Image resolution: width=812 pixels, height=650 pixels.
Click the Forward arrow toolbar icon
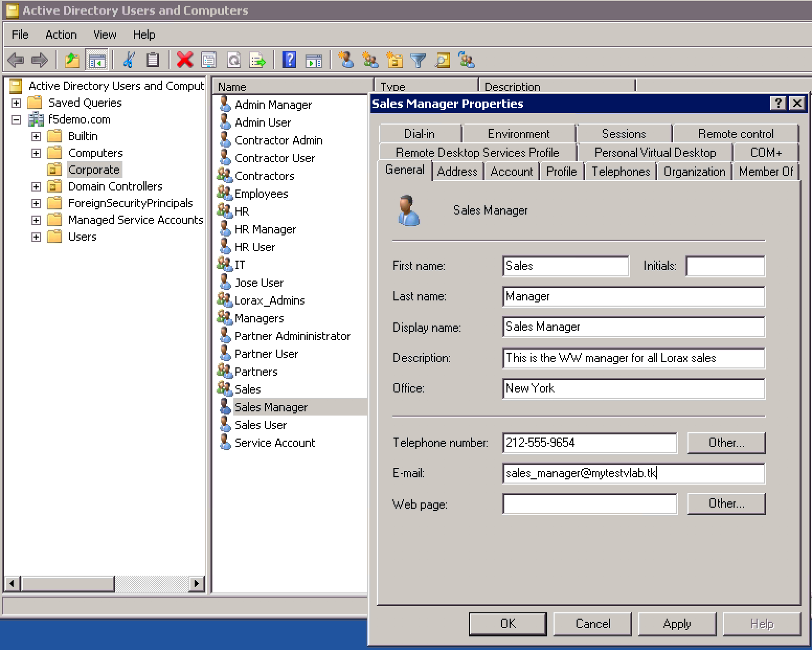40,60
